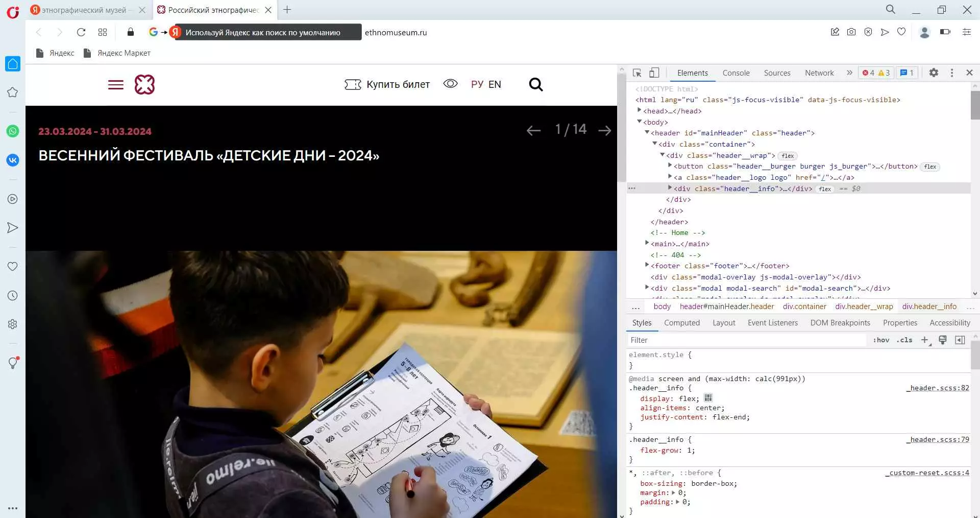Expand the footer element node

(647, 266)
